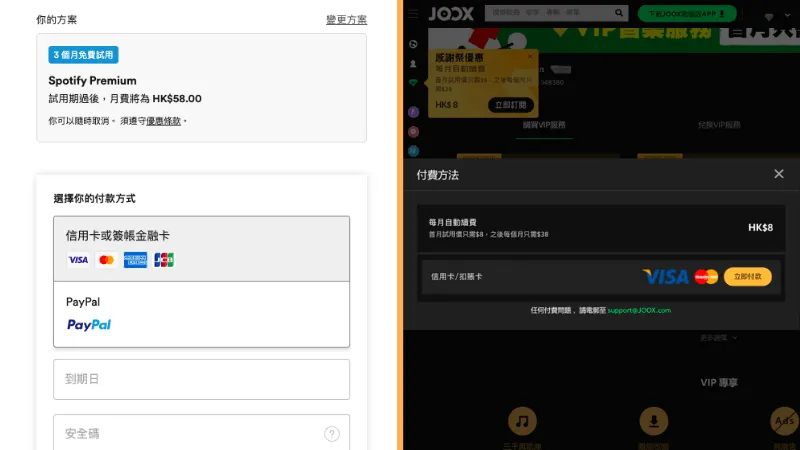Select the 每月自動續費 HK$8 plan row

[x=601, y=228]
